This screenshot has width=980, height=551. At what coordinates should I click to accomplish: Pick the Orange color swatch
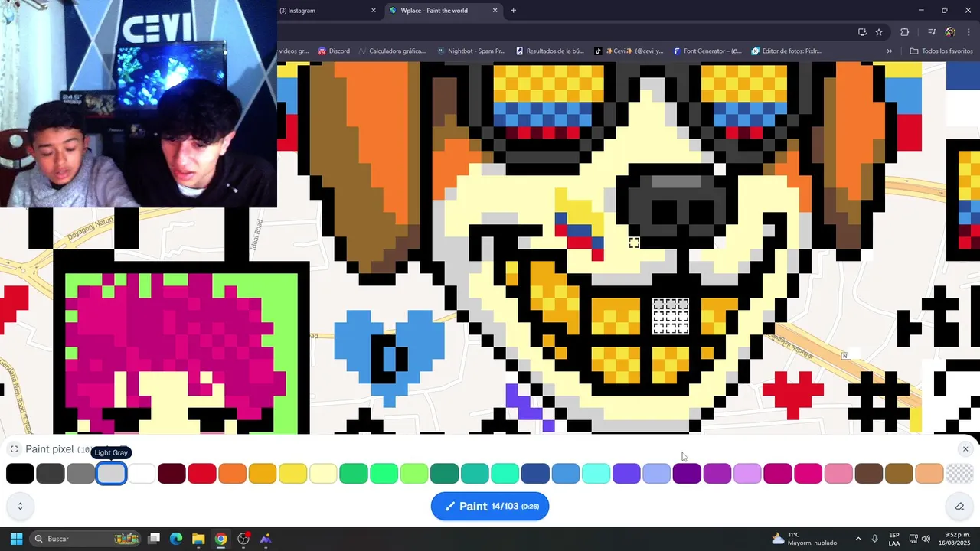[x=232, y=474]
